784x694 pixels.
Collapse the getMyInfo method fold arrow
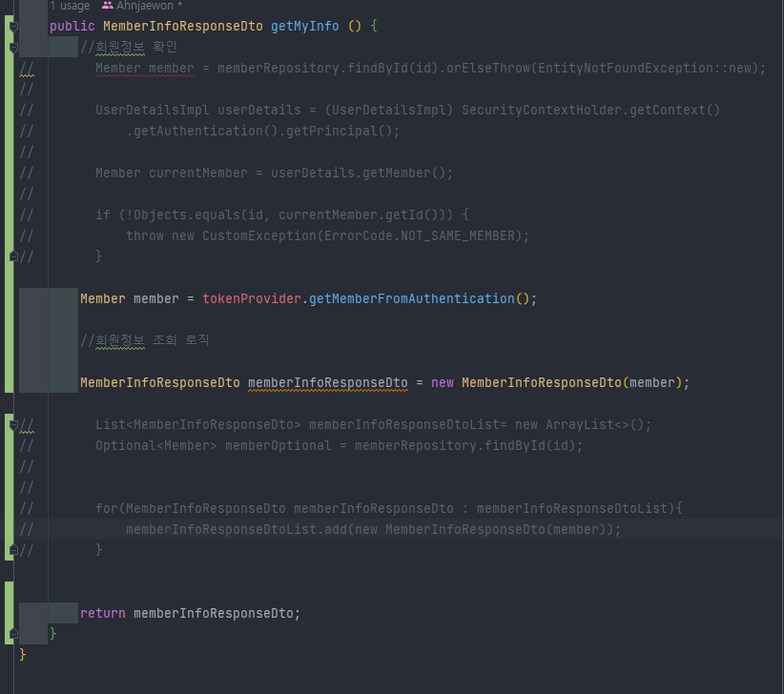point(13,27)
